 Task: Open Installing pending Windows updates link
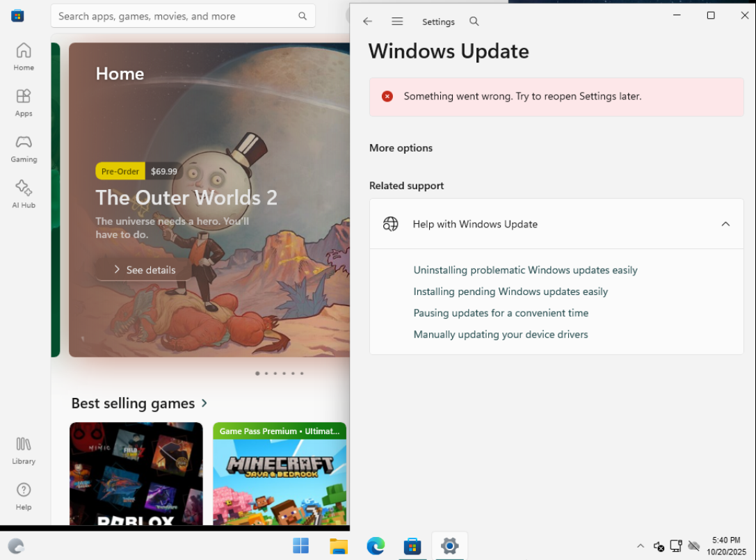point(510,291)
